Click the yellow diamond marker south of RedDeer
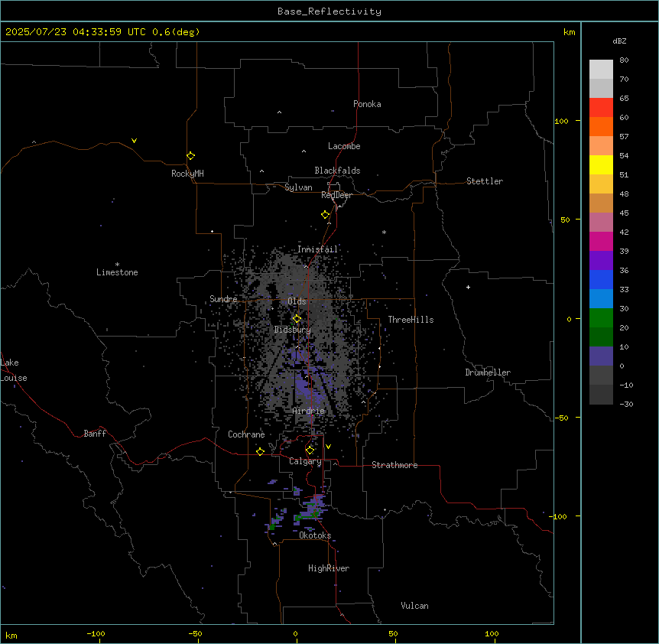 click(326, 215)
